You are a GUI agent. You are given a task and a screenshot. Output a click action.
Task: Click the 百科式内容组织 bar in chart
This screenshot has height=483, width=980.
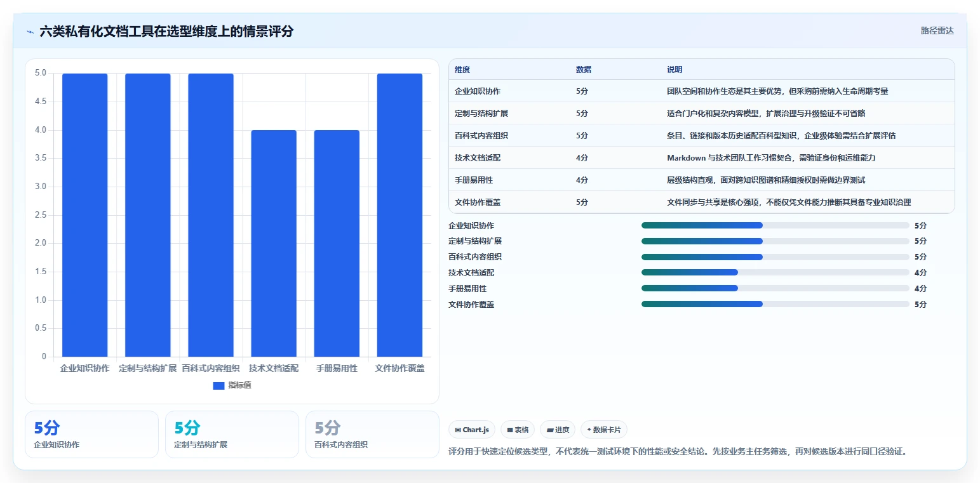click(210, 215)
